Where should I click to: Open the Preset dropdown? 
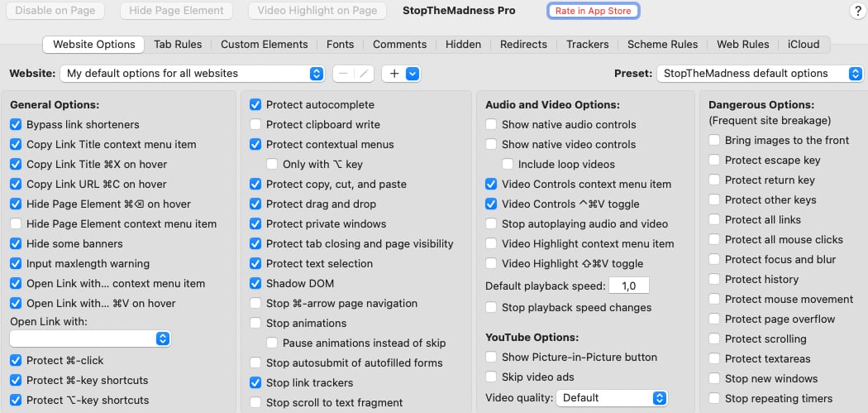(x=760, y=74)
